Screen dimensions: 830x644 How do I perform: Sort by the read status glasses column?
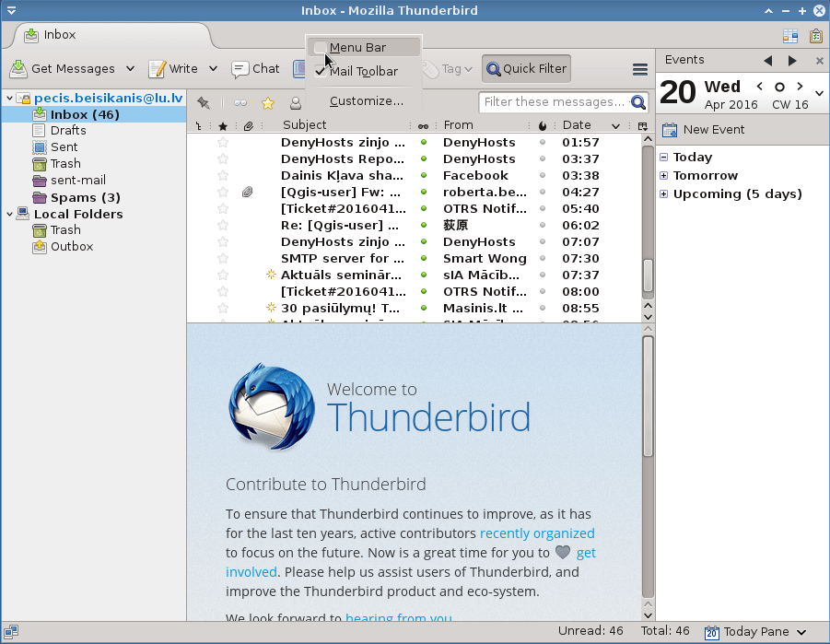click(x=424, y=125)
